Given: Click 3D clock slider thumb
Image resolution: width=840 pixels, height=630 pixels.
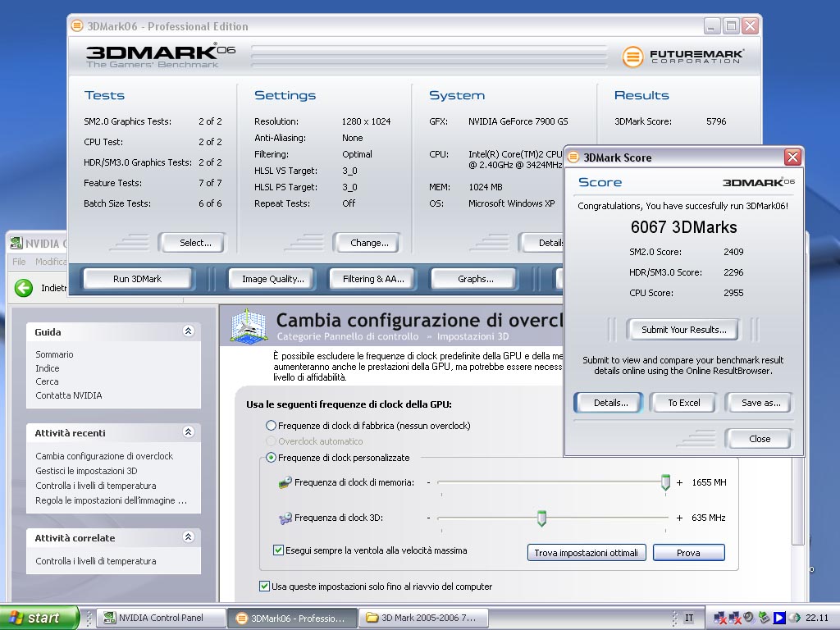Looking at the screenshot, I should pos(541,518).
